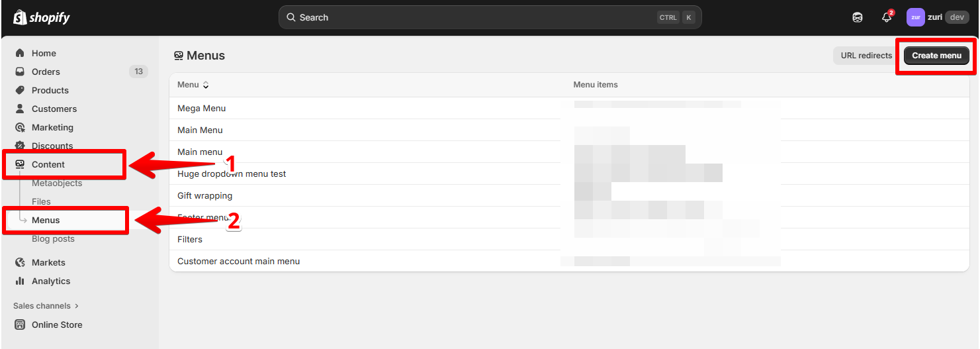
Task: Click the Analytics bar chart icon
Action: pyautogui.click(x=20, y=281)
